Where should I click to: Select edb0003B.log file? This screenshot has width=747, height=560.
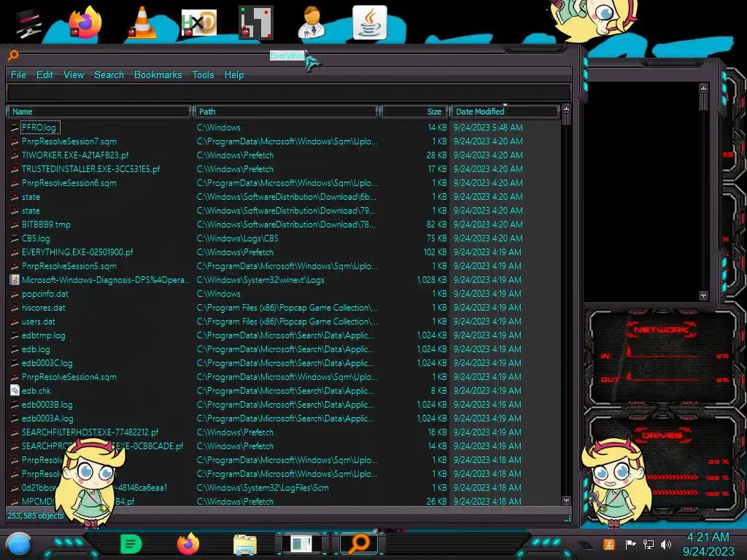point(47,404)
